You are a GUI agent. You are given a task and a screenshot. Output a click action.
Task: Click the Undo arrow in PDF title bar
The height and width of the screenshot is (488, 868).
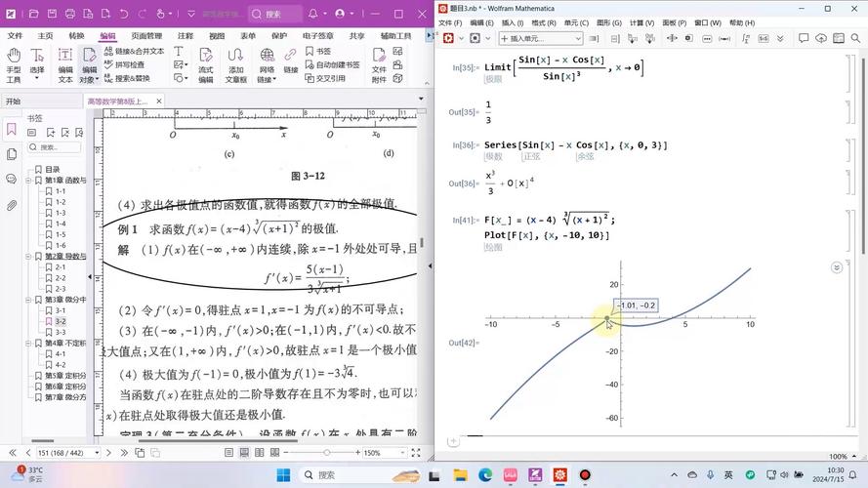(x=124, y=14)
